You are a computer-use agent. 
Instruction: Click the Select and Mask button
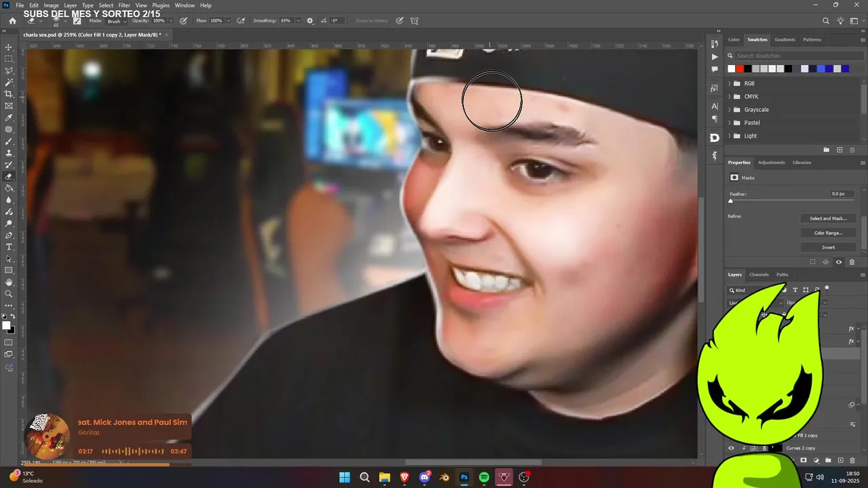click(x=828, y=218)
